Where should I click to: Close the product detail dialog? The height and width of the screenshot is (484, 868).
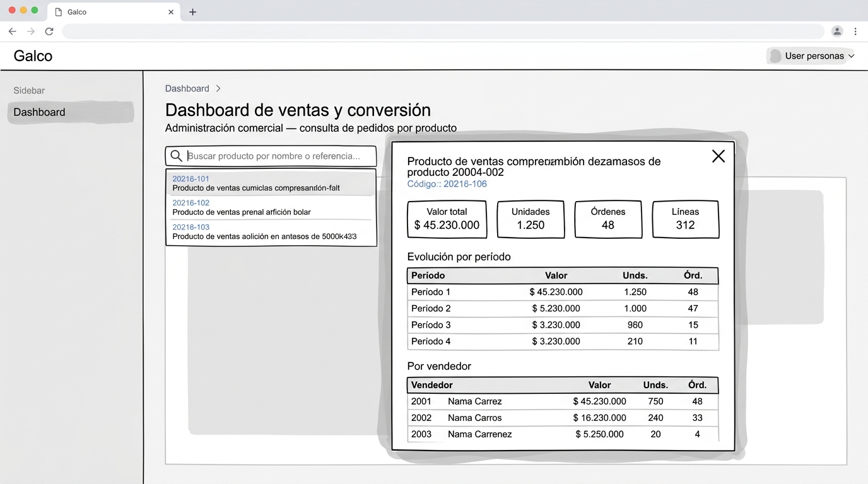[718, 156]
